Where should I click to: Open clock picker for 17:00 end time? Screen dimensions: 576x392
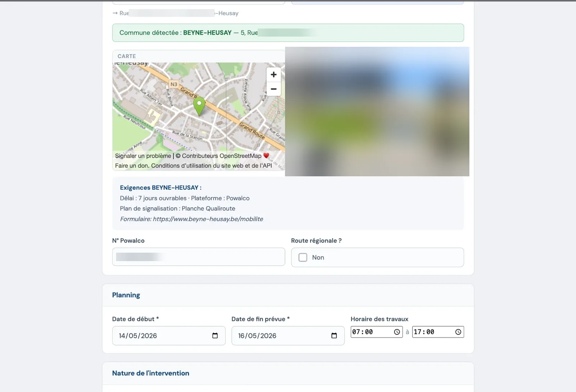[x=458, y=332]
